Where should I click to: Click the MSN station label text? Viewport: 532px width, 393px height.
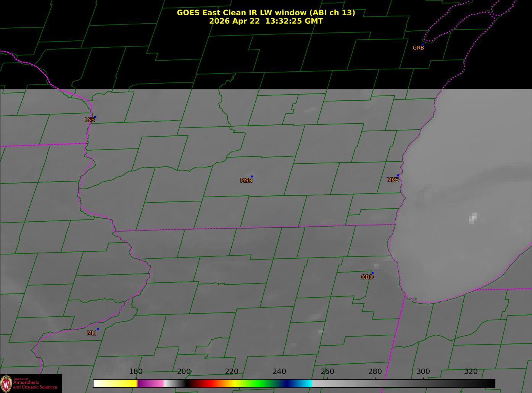click(246, 180)
